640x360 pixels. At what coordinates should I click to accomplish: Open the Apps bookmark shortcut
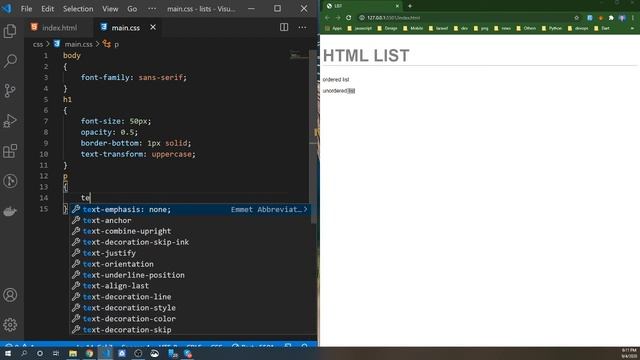[x=333, y=28]
